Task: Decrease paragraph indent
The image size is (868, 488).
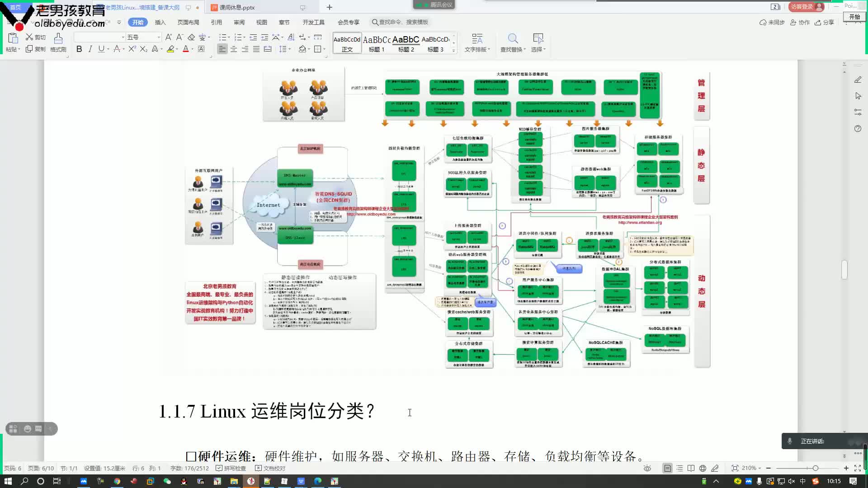Action: tap(253, 37)
